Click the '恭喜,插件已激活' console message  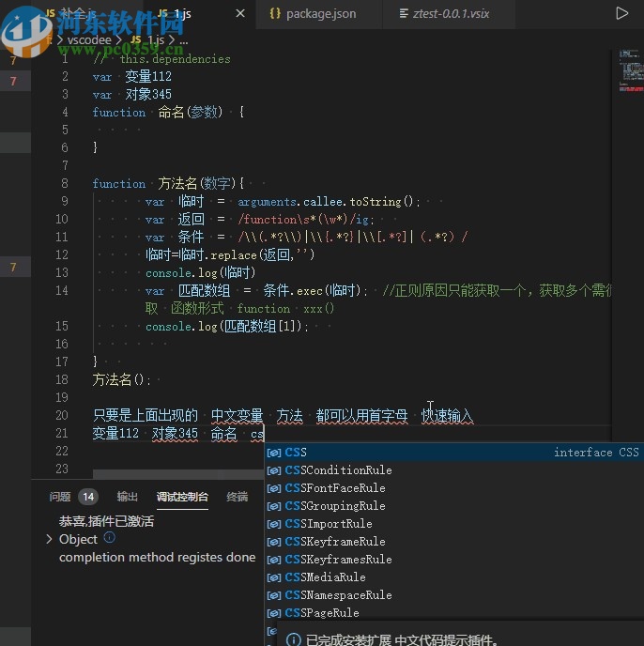[106, 521]
